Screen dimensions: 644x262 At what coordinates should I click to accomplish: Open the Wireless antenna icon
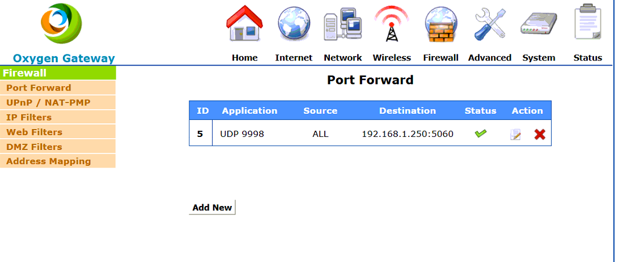(392, 24)
